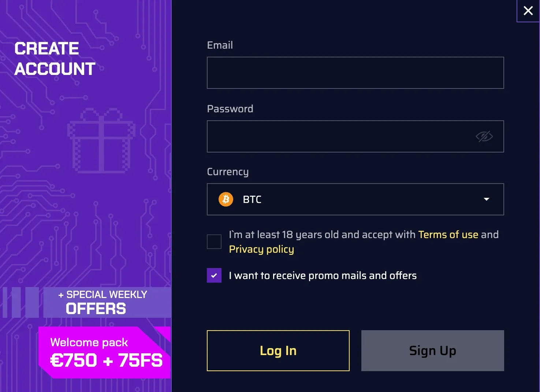Viewport: 540px width, 392px height.
Task: Open the Terms of use link
Action: tap(448, 234)
